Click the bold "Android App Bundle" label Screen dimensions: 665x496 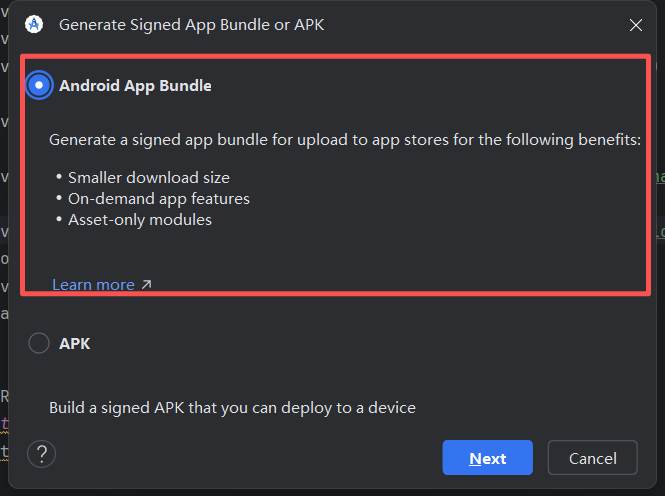pyautogui.click(x=135, y=85)
